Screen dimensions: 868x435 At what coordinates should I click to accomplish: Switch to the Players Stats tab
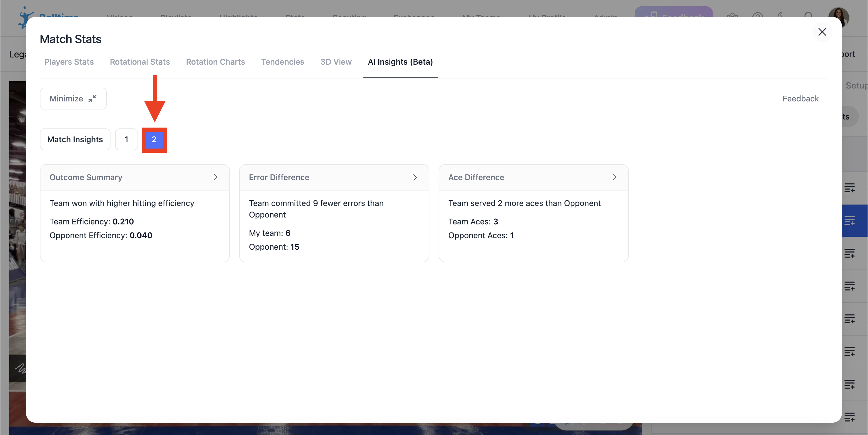pyautogui.click(x=69, y=62)
